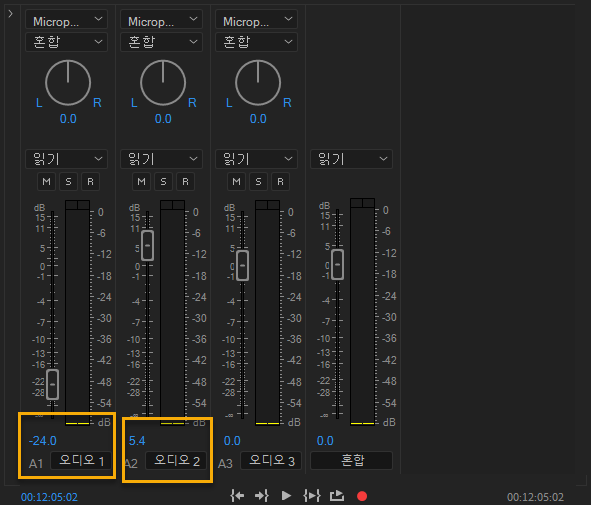Click the gray duration timecode 00:12:05:02
This screenshot has width=591, height=505.
pyautogui.click(x=535, y=497)
